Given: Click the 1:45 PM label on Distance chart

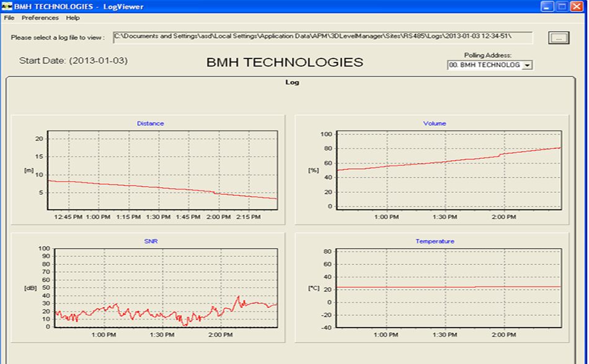Looking at the screenshot, I should pos(188,217).
